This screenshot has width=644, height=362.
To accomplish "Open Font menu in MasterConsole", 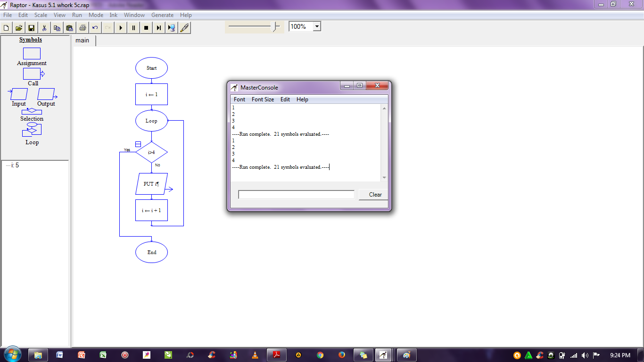I will (x=239, y=99).
